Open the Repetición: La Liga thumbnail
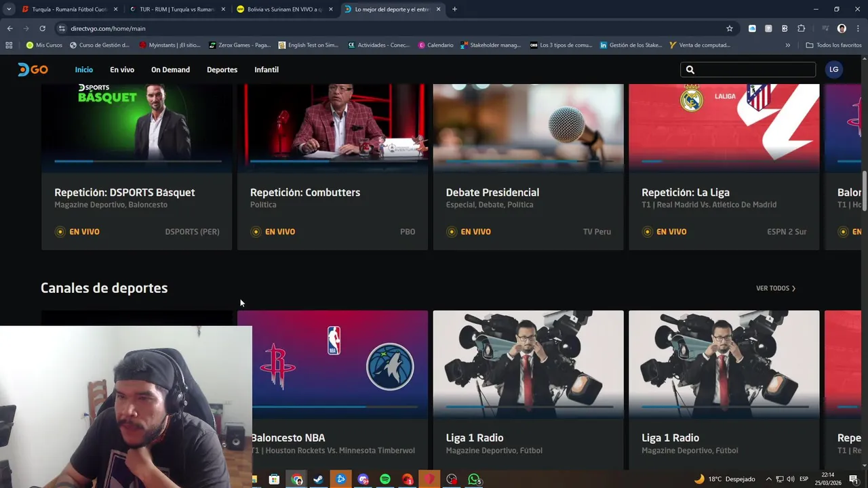The image size is (868, 488). (x=724, y=127)
